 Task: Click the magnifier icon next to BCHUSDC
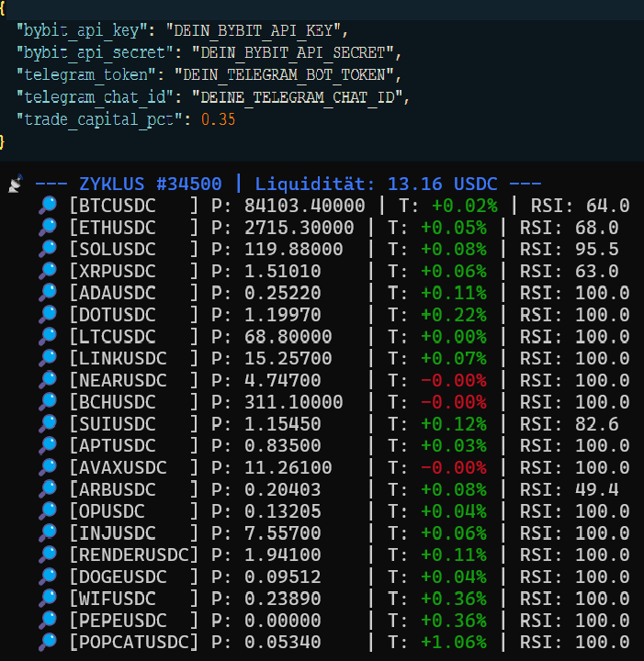(x=48, y=402)
